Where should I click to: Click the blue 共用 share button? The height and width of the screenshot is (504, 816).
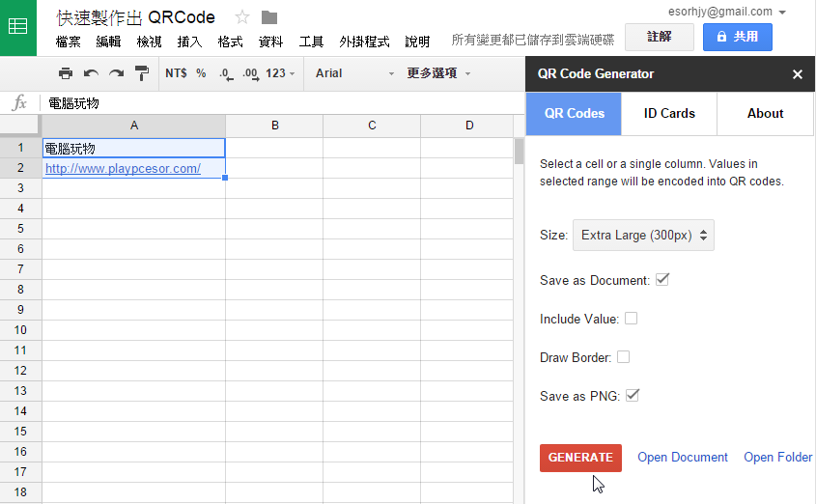click(738, 37)
